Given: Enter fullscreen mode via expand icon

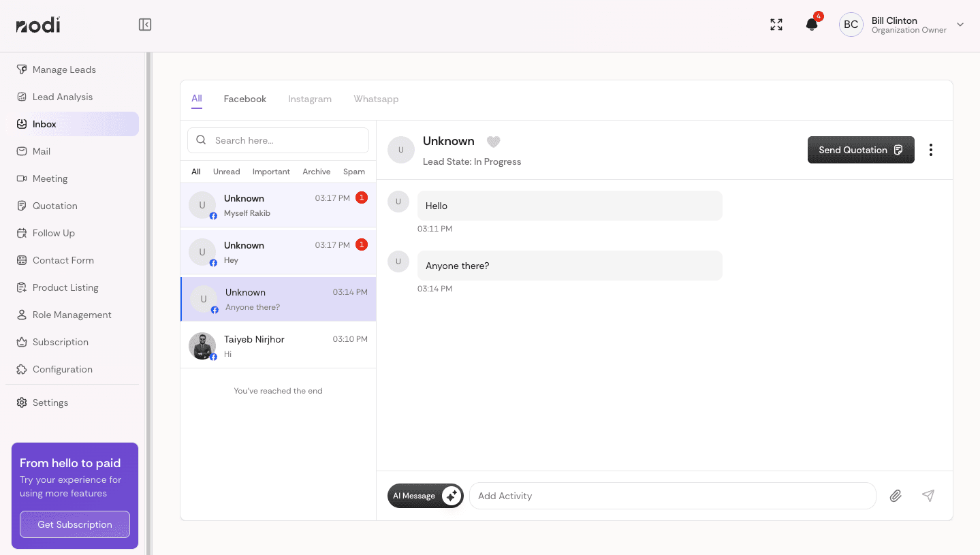Looking at the screenshot, I should (776, 25).
